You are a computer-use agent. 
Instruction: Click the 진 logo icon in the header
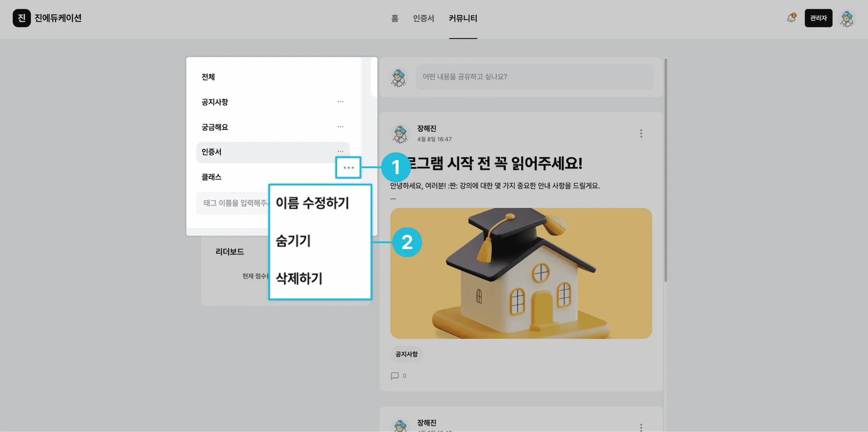[x=22, y=18]
